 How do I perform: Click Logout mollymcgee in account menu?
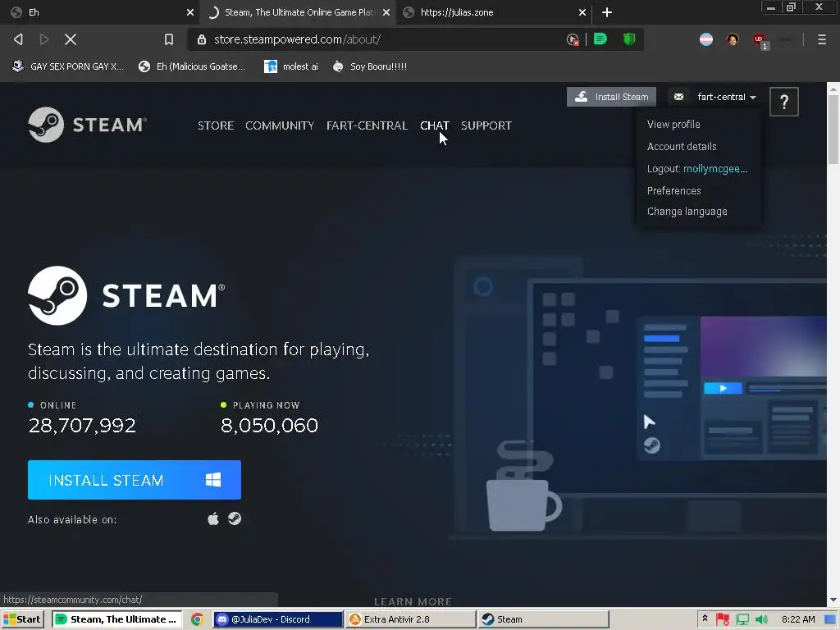(697, 169)
